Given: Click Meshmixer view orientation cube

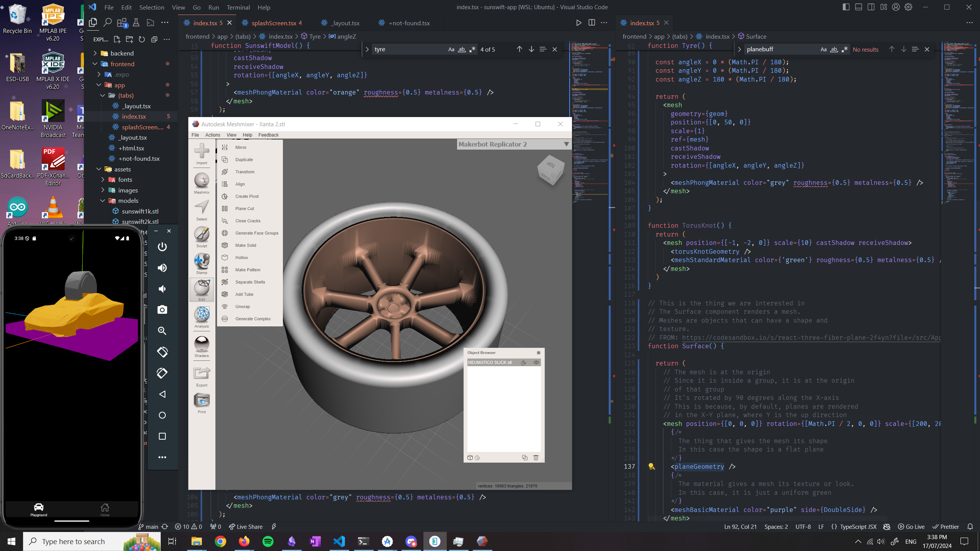Looking at the screenshot, I should point(551,170).
